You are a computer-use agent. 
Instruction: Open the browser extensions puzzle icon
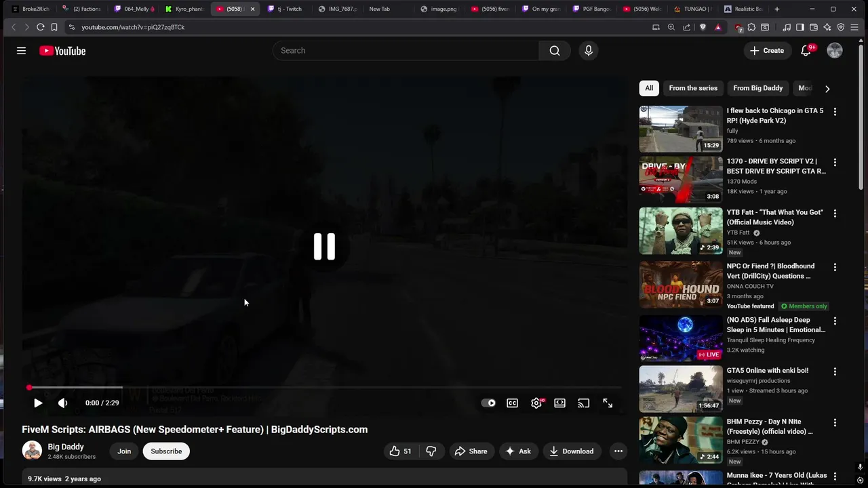coord(751,27)
